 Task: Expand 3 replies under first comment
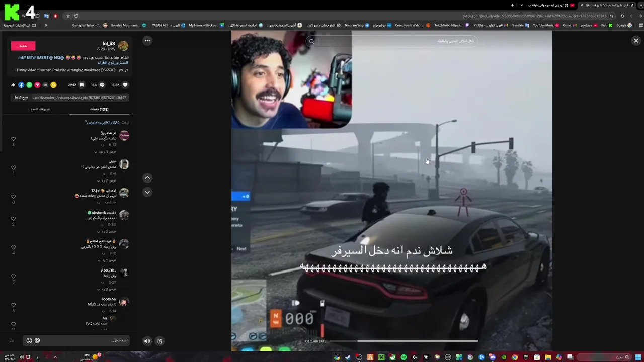pyautogui.click(x=106, y=151)
